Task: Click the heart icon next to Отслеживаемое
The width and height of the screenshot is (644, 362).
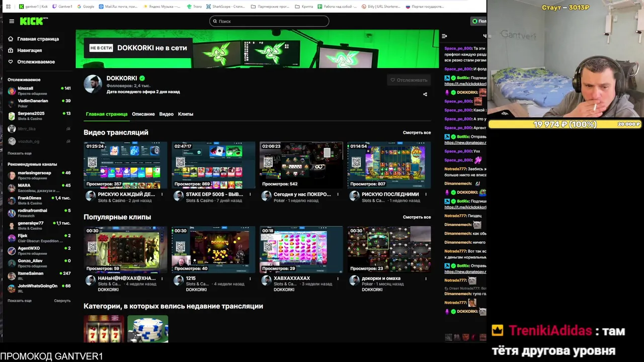Action: click(11, 62)
